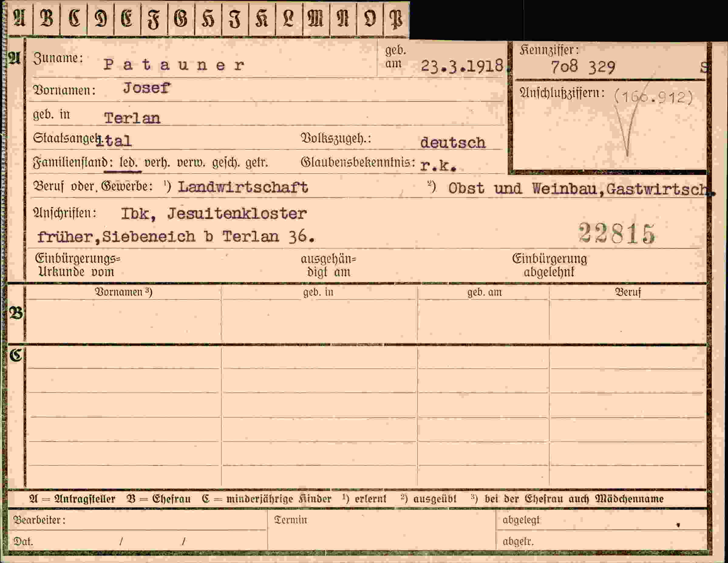
Task: Click the nationality entry "ital"
Action: tap(114, 141)
